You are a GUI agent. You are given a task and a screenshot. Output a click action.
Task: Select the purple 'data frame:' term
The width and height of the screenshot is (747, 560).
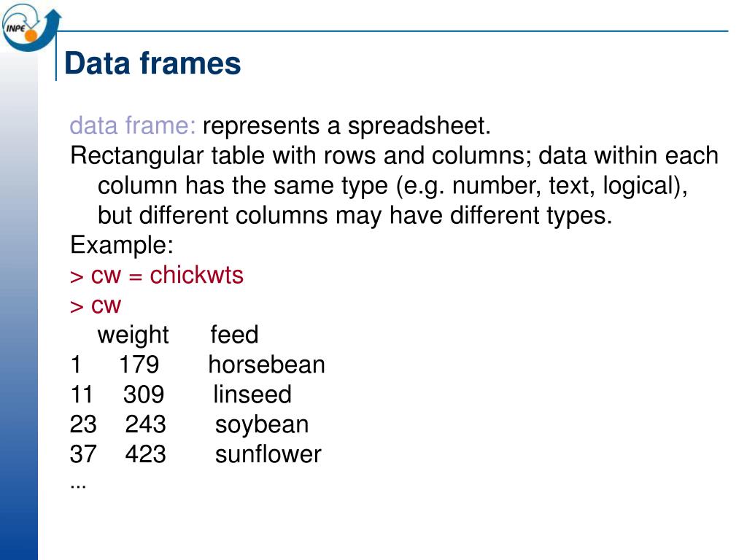pos(133,126)
